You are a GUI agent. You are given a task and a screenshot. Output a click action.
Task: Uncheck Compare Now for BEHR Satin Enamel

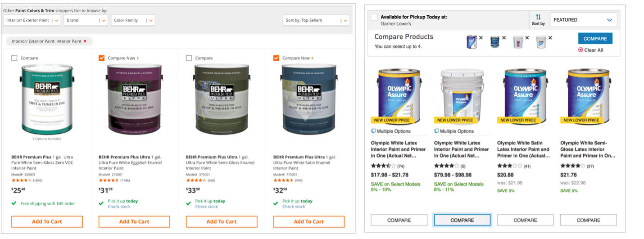pyautogui.click(x=277, y=58)
